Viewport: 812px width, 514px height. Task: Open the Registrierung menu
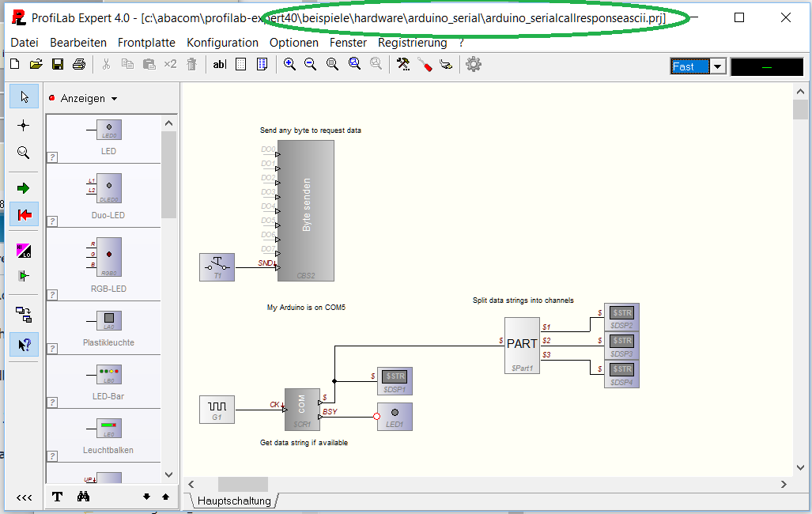[x=412, y=43]
